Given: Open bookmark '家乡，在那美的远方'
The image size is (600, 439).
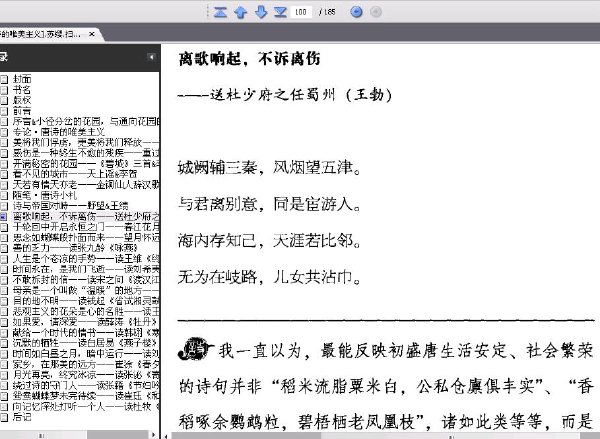Looking at the screenshot, I should 86,364.
